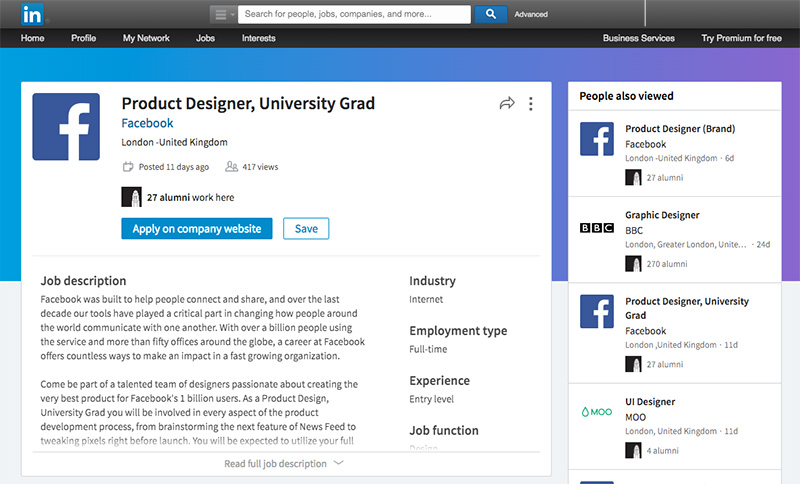Viewport: 800px width, 484px height.
Task: Focus the people and jobs search field
Action: coord(354,14)
